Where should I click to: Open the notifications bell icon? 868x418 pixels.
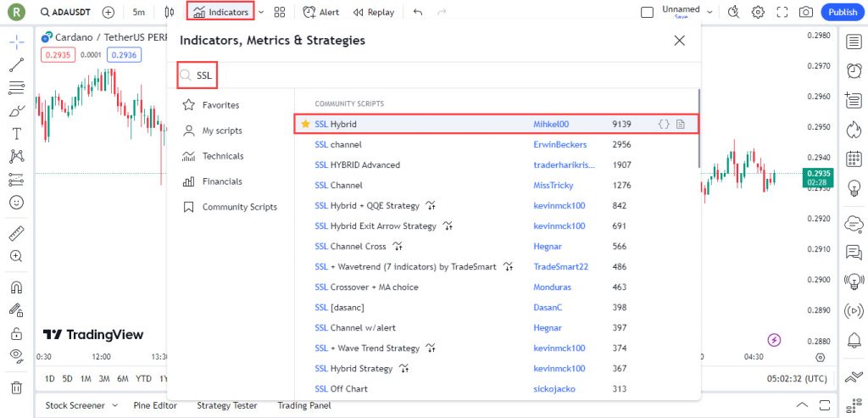coord(854,341)
